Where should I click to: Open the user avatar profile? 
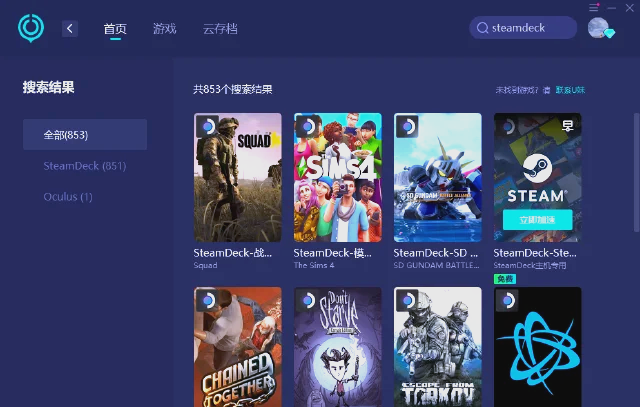coord(598,28)
